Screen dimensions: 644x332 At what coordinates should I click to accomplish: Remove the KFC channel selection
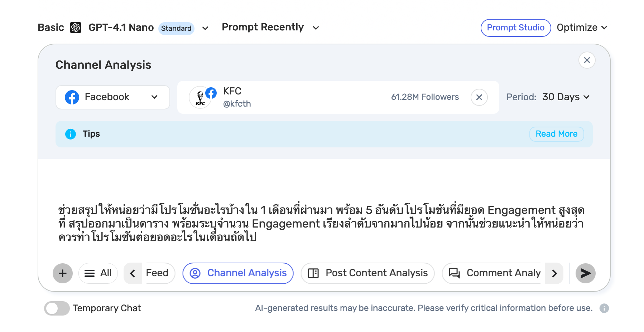(x=479, y=97)
